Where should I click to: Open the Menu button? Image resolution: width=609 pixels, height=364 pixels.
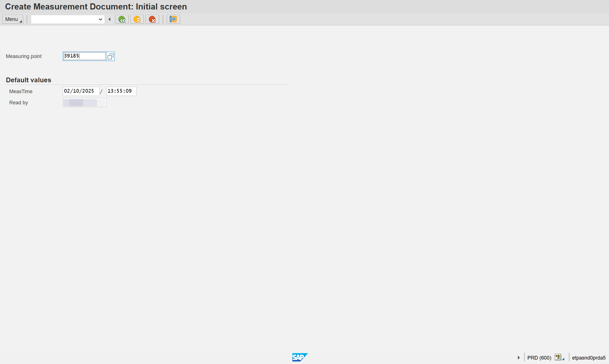point(13,19)
